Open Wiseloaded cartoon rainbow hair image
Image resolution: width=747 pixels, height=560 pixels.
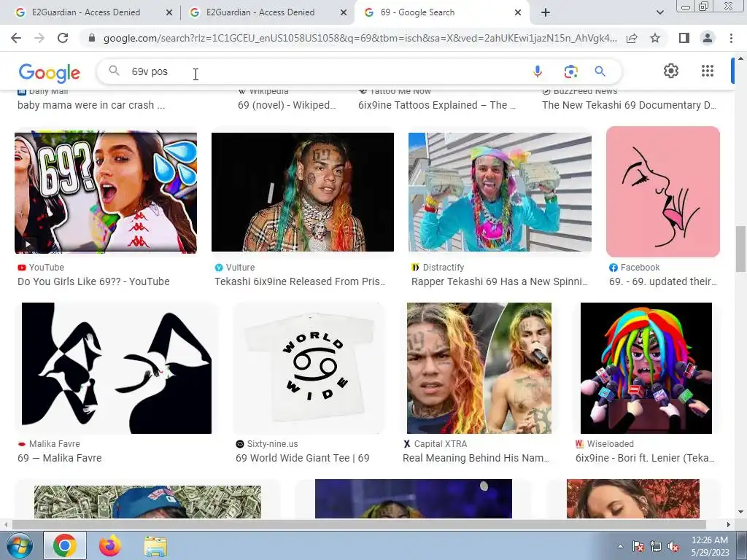[x=646, y=367]
